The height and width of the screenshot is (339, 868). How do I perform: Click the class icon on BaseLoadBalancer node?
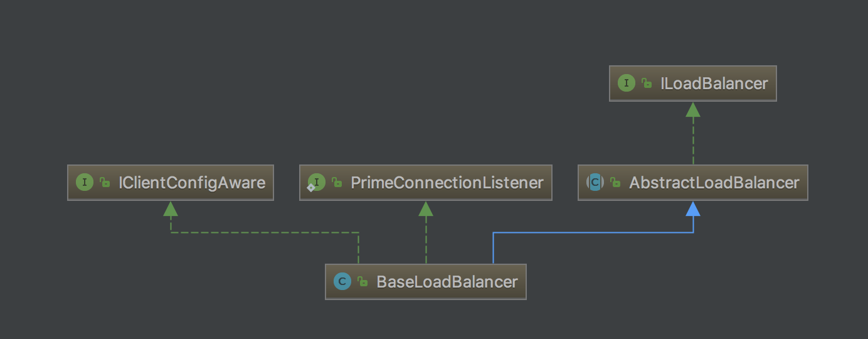342,282
